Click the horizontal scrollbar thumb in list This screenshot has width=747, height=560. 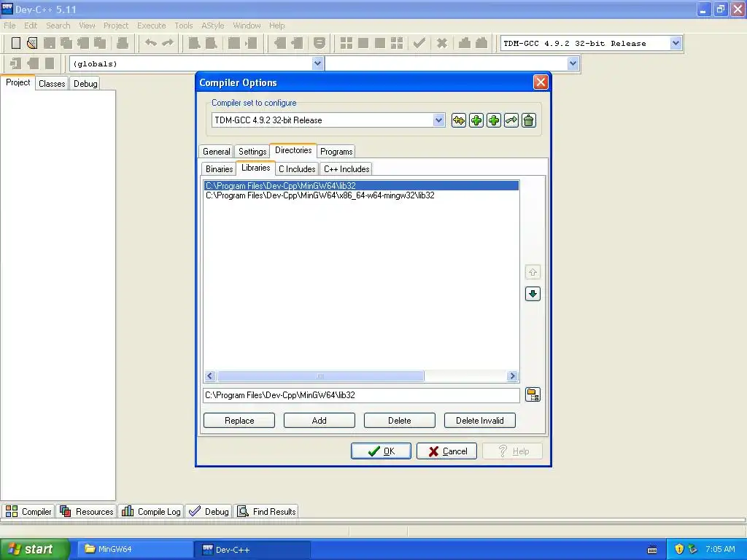(x=320, y=376)
